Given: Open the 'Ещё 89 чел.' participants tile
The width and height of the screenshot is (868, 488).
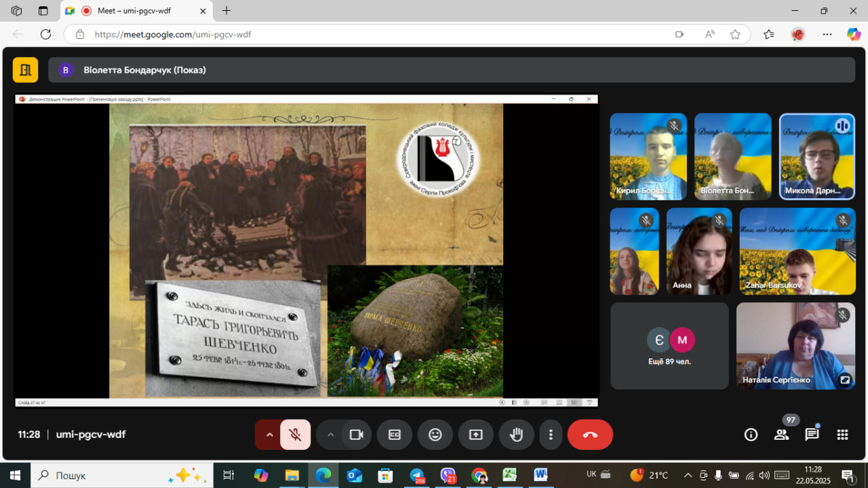Looking at the screenshot, I should click(x=669, y=346).
